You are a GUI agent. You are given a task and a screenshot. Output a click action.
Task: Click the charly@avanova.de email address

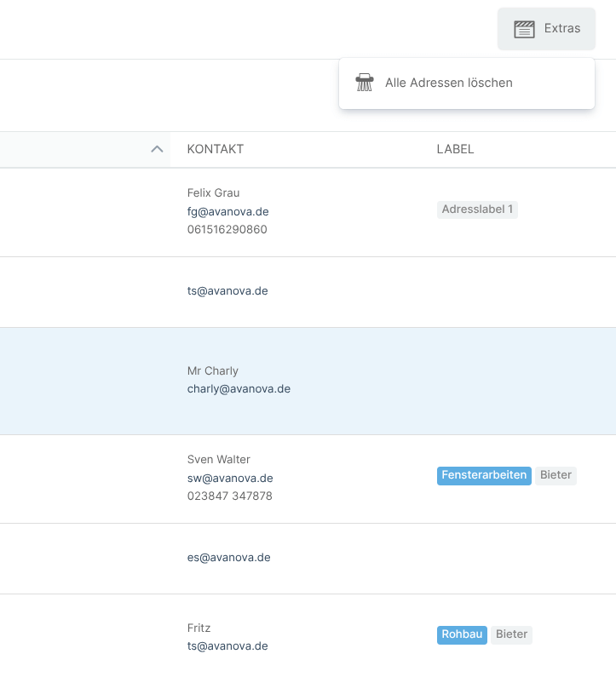click(239, 389)
